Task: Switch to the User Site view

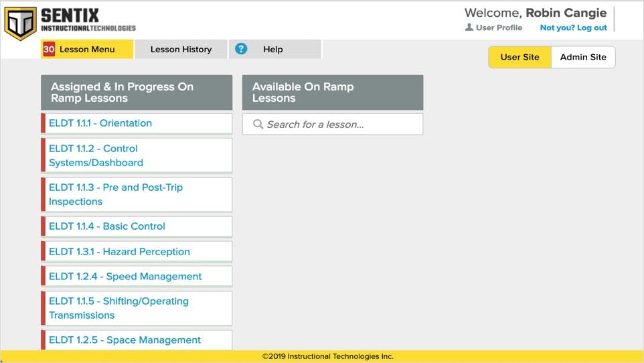Action: [x=519, y=57]
